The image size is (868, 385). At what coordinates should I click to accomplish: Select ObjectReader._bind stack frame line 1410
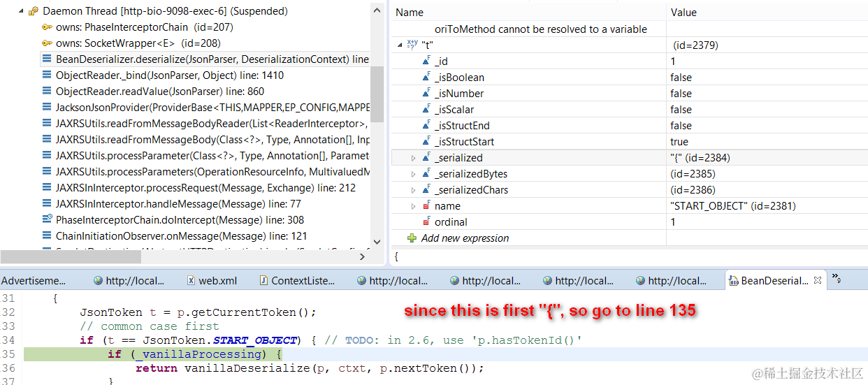(x=170, y=75)
